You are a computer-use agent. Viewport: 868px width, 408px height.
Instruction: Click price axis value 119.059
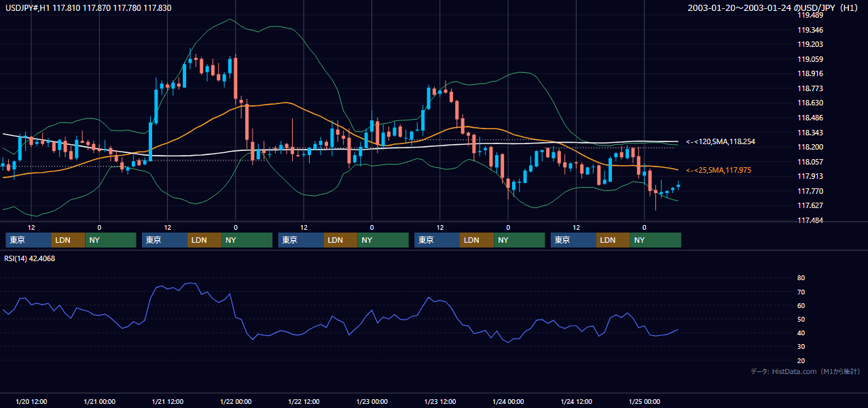pyautogui.click(x=810, y=59)
